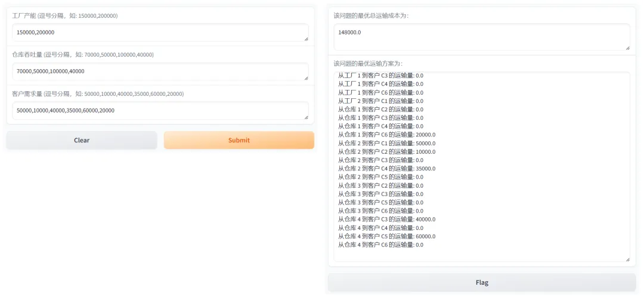
Task: Click the 客户需求量 input field
Action: (160, 111)
